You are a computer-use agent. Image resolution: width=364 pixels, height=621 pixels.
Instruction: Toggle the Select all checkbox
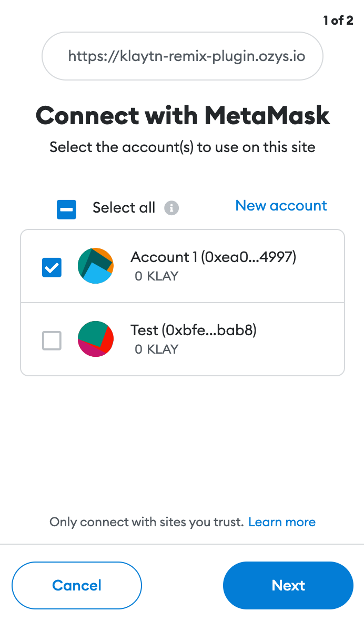pyautogui.click(x=66, y=209)
